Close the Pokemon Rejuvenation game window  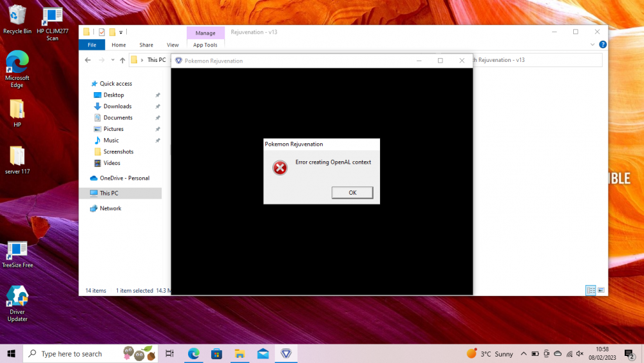coord(462,61)
